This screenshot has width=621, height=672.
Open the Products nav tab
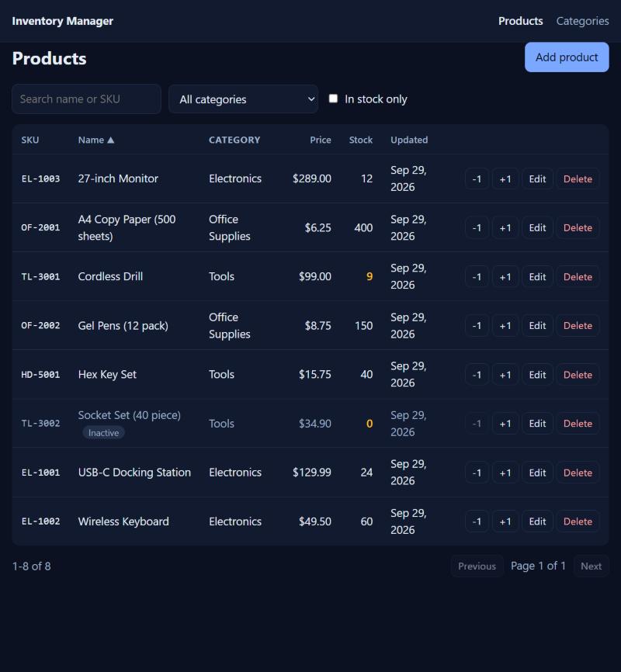pos(520,21)
